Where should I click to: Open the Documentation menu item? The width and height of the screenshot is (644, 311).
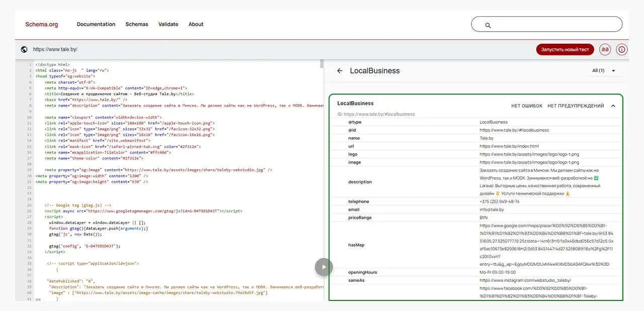(x=96, y=24)
